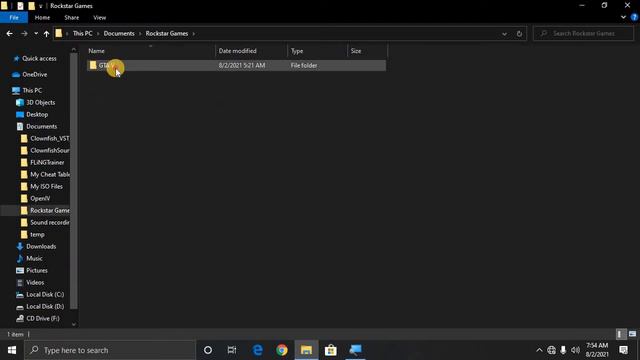Viewport: 640px width, 360px height.
Task: Click the Search Rockstar Games field
Action: [x=584, y=33]
